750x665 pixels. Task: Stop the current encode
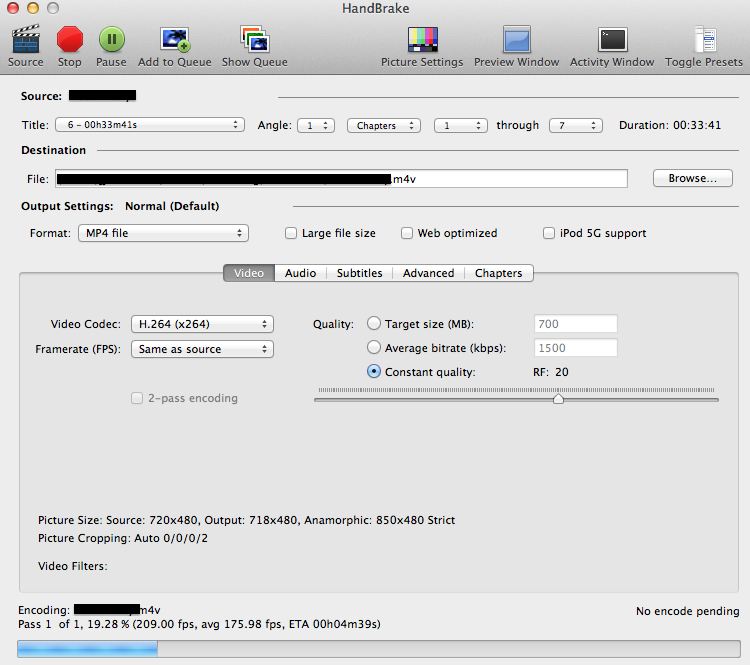(70, 39)
